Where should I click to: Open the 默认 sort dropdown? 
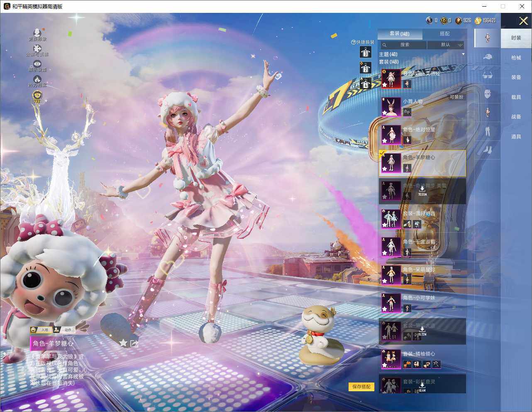click(x=446, y=45)
